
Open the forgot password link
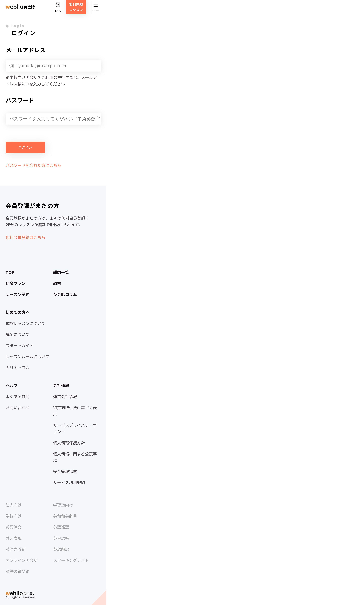[x=33, y=165]
